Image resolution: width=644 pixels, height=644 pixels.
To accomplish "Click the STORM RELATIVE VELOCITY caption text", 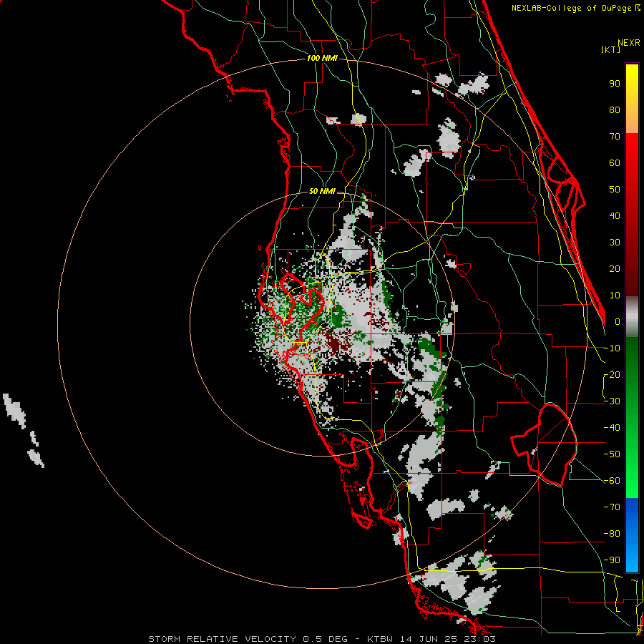I will pos(222,639).
